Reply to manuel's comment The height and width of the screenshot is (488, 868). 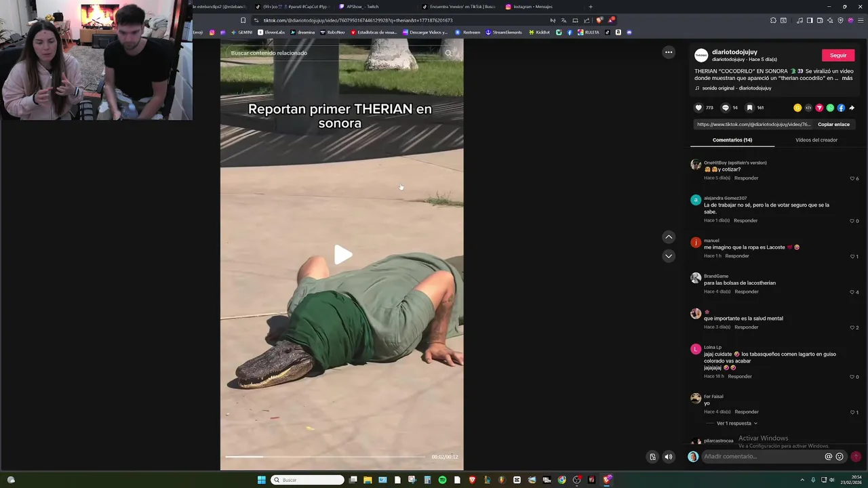coord(737,256)
